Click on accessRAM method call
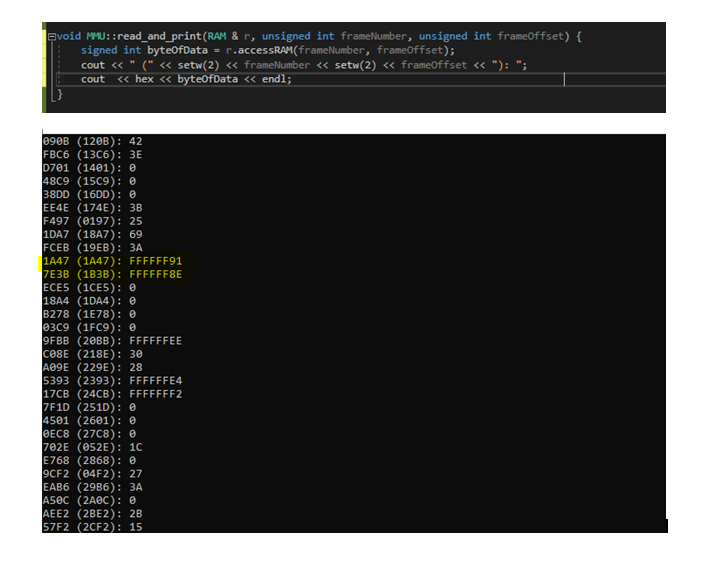 point(265,50)
